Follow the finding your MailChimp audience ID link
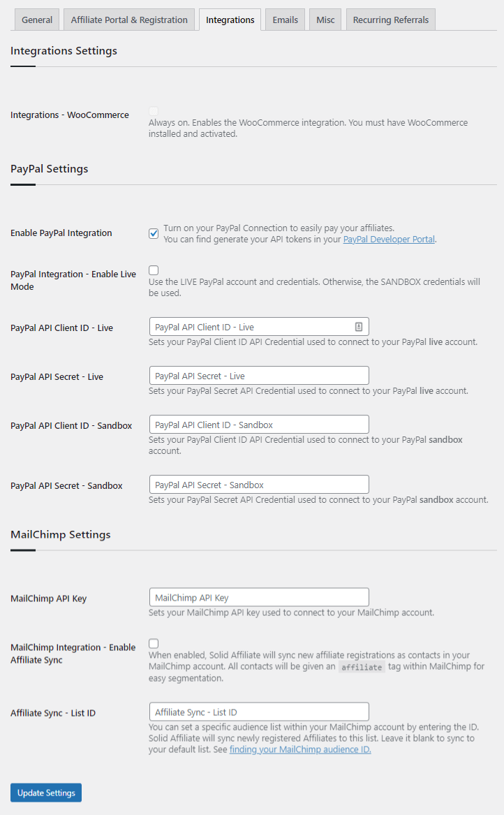This screenshot has width=504, height=815. 300,749
